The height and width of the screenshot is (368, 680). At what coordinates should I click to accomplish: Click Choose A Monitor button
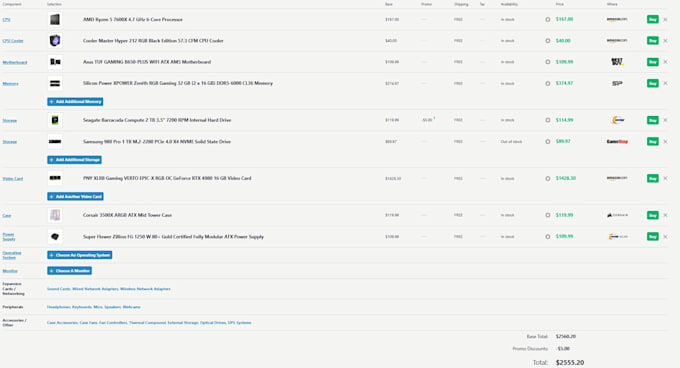pos(69,271)
